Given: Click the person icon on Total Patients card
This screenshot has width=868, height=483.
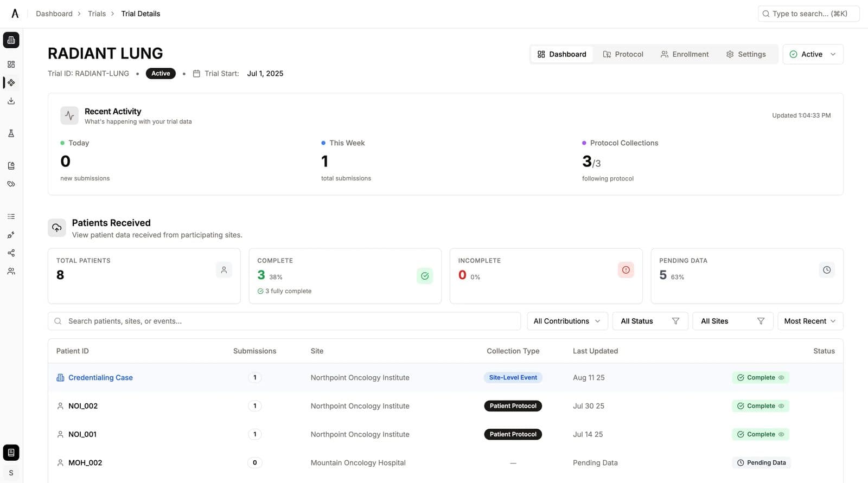Looking at the screenshot, I should tap(224, 270).
